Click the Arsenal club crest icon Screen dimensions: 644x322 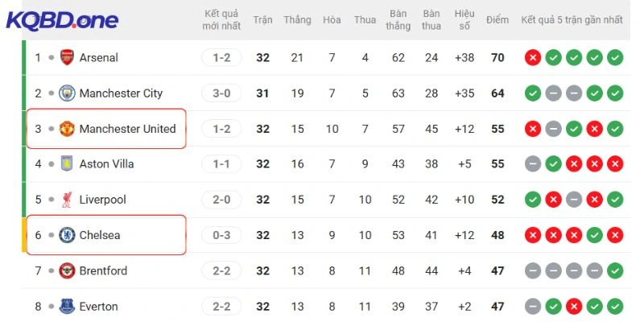67,58
